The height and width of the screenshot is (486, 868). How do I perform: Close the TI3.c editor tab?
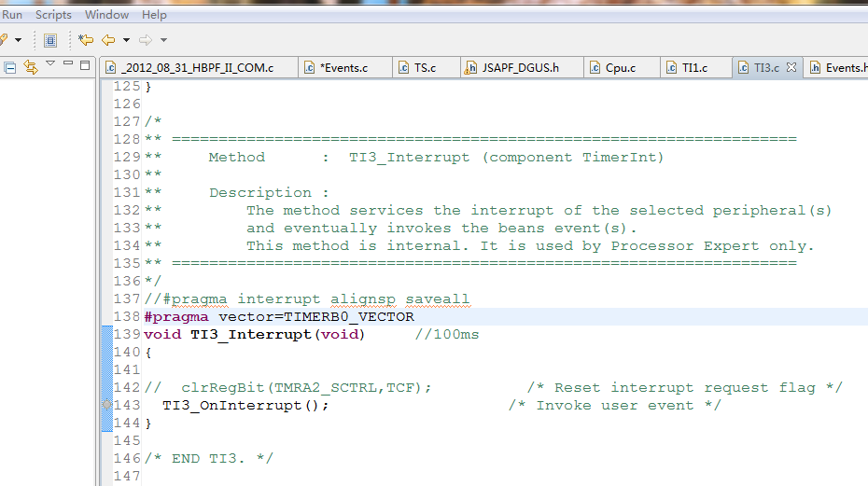pyautogui.click(x=791, y=67)
